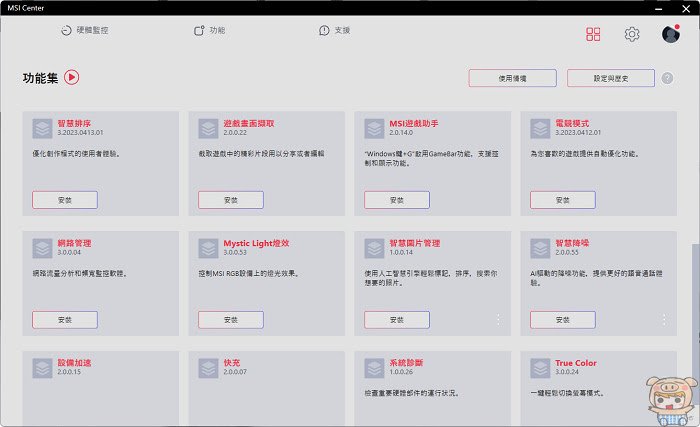Switch to the 功能 features tab
The width and height of the screenshot is (700, 427).
coord(209,30)
